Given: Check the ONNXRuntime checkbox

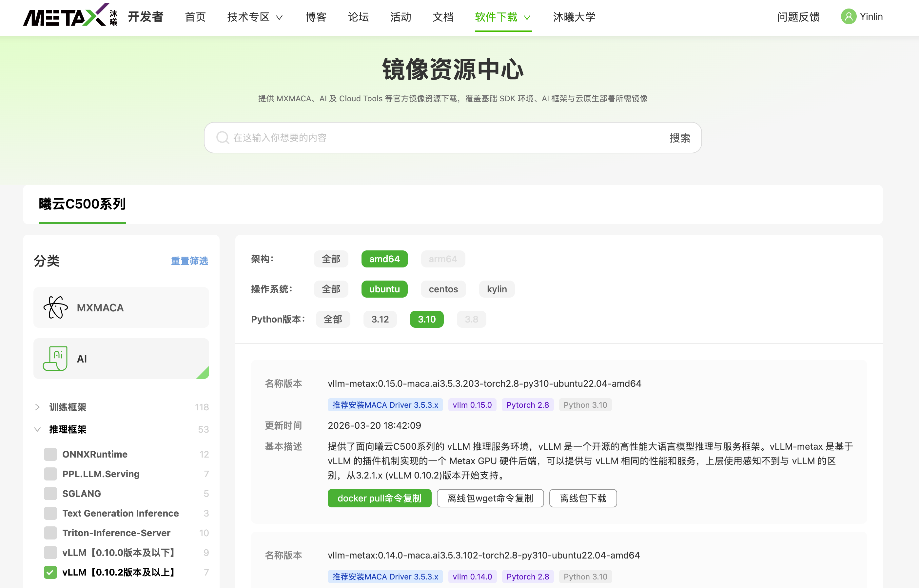Looking at the screenshot, I should pos(50,454).
